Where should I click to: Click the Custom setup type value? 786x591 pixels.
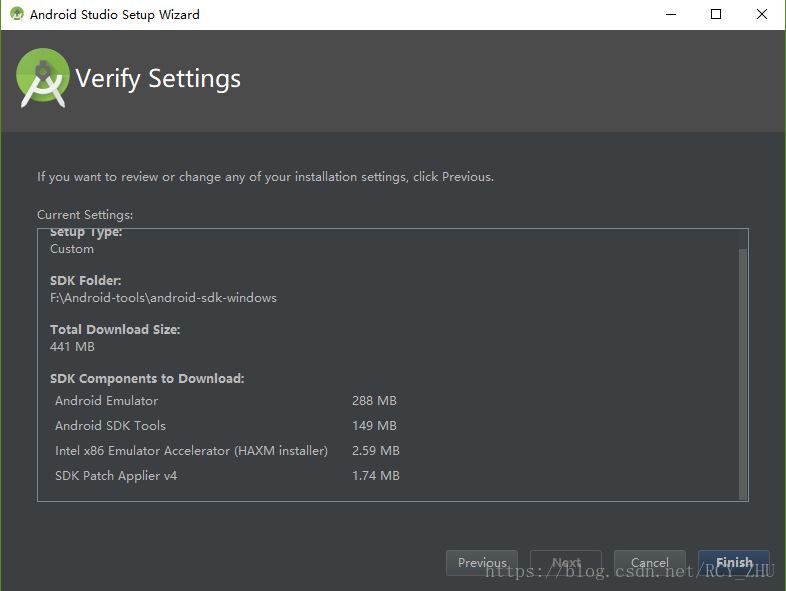click(x=72, y=249)
